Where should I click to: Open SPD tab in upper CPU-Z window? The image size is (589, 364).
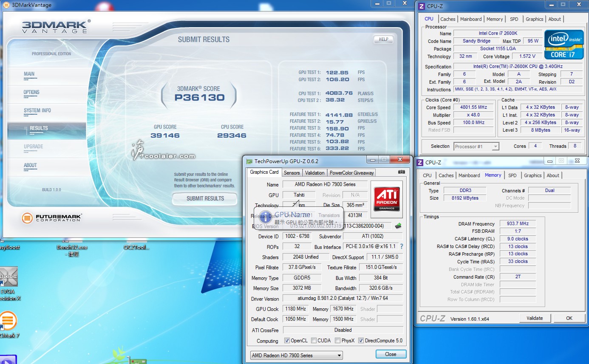(514, 19)
